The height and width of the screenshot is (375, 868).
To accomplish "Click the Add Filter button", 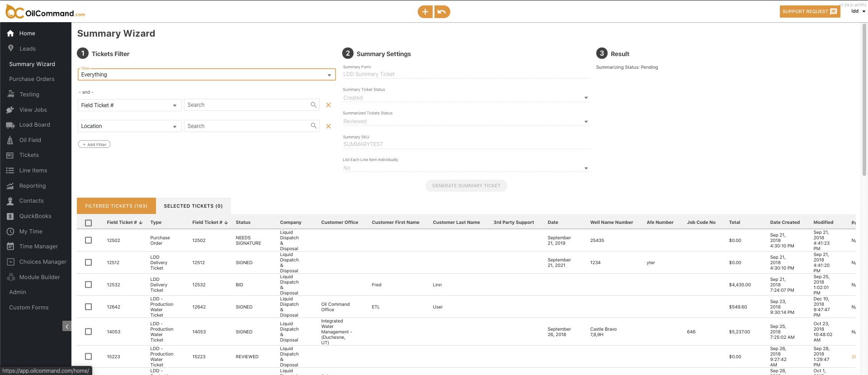I will [94, 144].
